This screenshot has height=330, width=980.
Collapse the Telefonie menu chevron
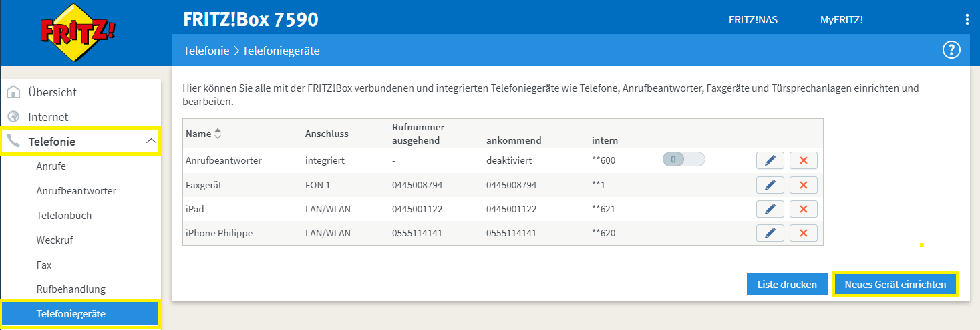tap(150, 141)
